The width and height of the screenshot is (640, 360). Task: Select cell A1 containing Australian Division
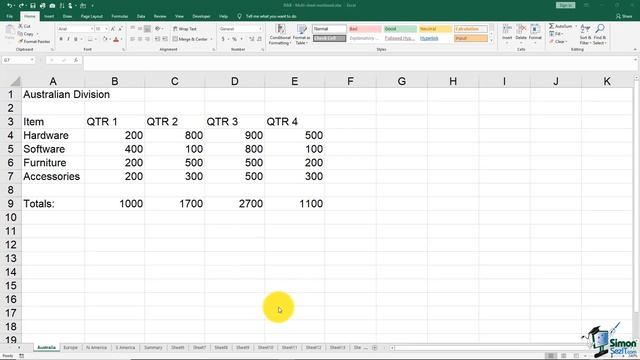point(53,94)
